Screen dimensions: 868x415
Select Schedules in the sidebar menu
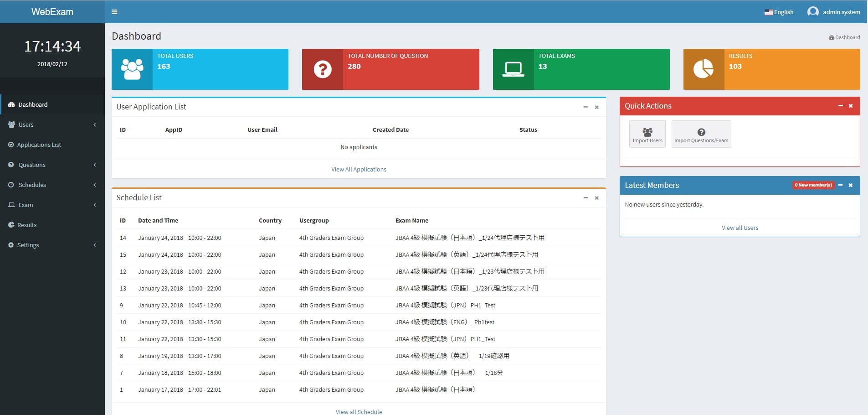pyautogui.click(x=52, y=185)
